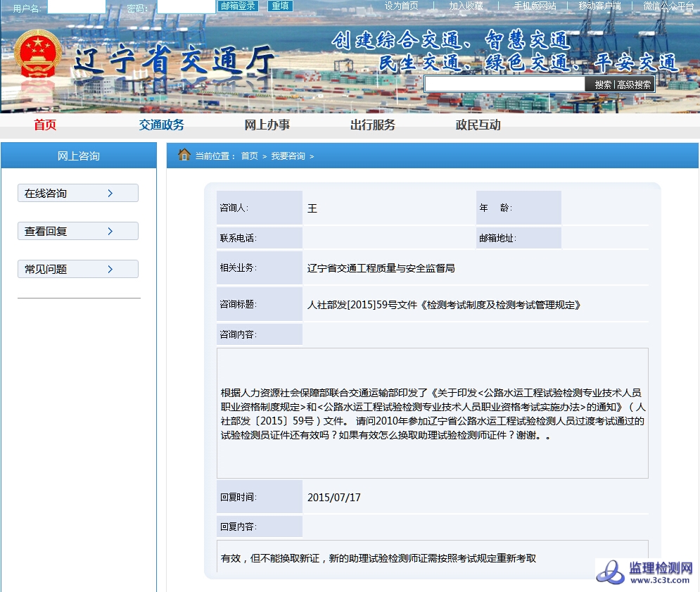Open the 手机版网站 link
Image resolution: width=700 pixels, height=592 pixels.
[x=534, y=6]
